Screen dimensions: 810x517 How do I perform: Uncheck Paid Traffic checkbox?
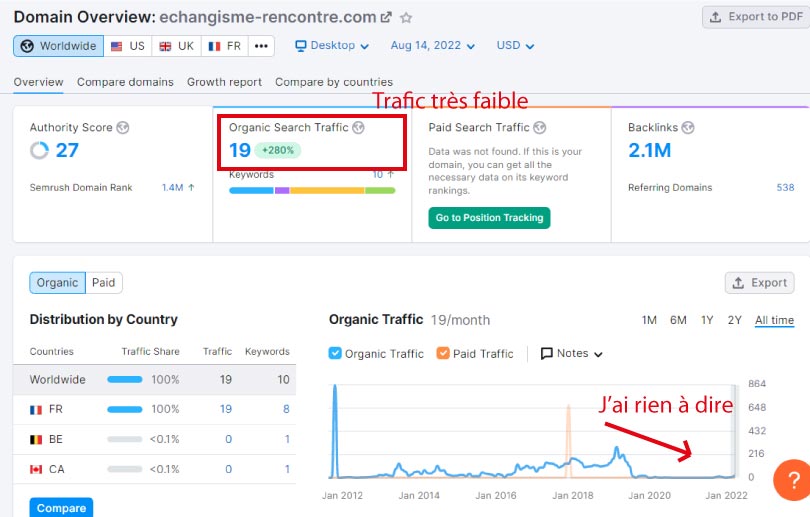point(443,353)
